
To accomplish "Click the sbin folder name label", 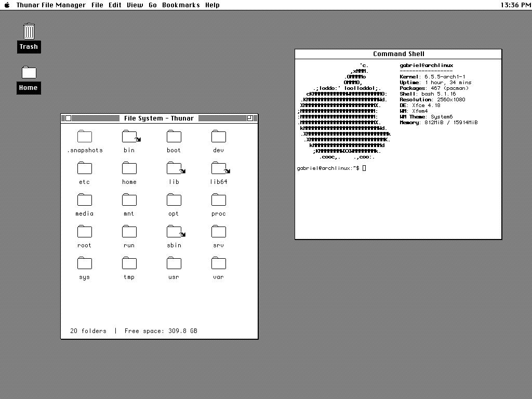I will [174, 245].
